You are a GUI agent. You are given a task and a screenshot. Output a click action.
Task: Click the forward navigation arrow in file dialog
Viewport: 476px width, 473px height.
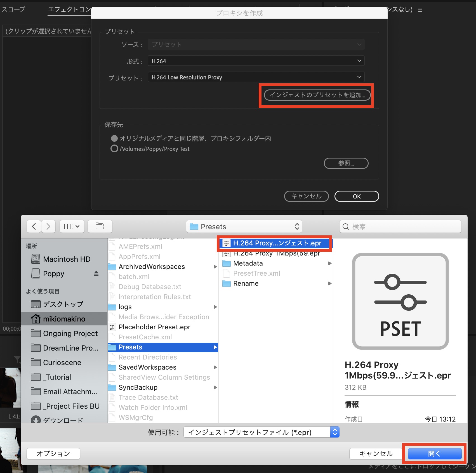[x=48, y=226]
